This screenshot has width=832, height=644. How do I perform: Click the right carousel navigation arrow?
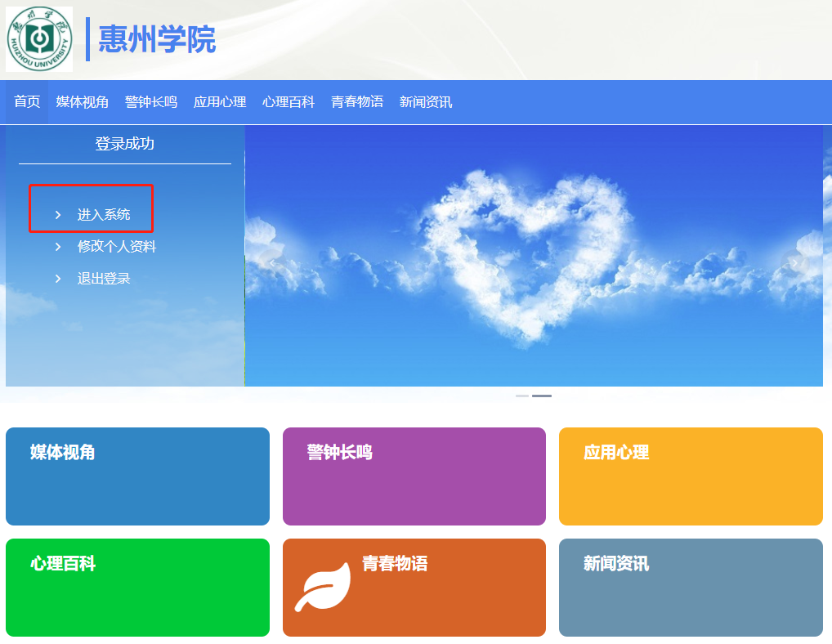coord(795,262)
